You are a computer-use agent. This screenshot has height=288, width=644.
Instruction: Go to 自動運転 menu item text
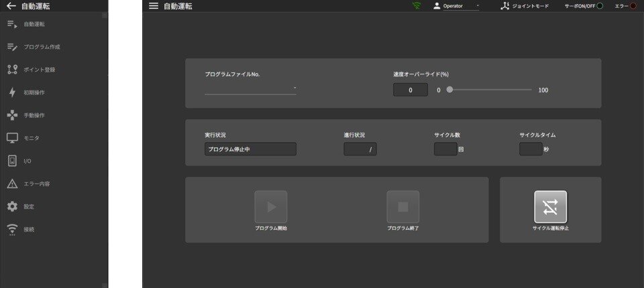34,24
